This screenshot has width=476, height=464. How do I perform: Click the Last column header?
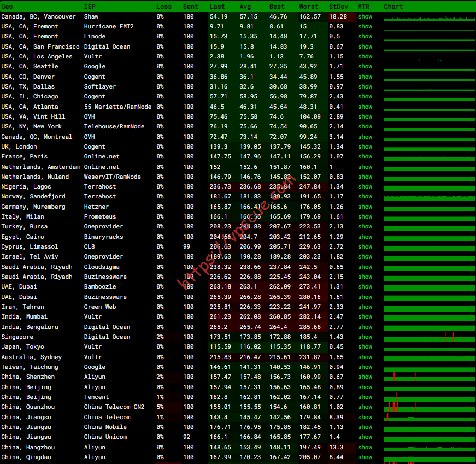[x=218, y=7]
